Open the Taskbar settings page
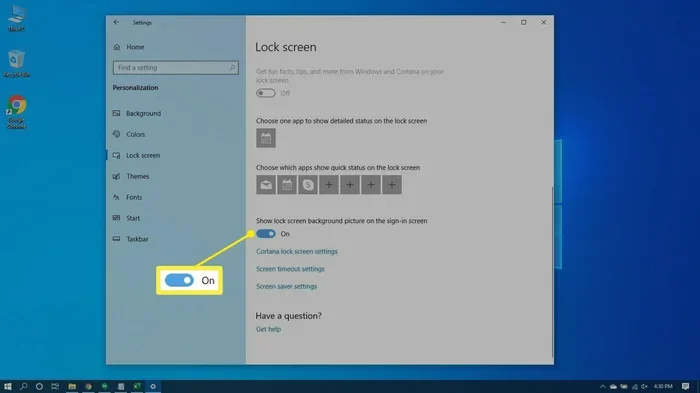This screenshot has width=700, height=393. click(x=131, y=239)
